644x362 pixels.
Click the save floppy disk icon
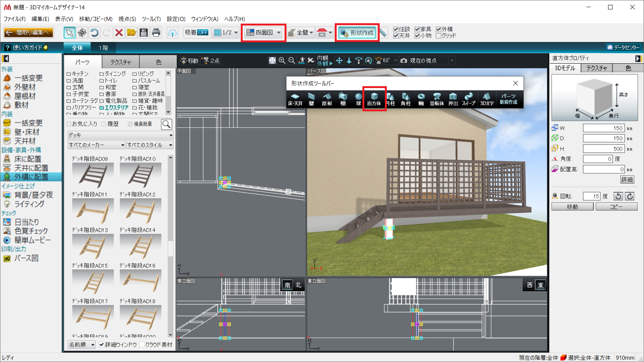click(144, 33)
